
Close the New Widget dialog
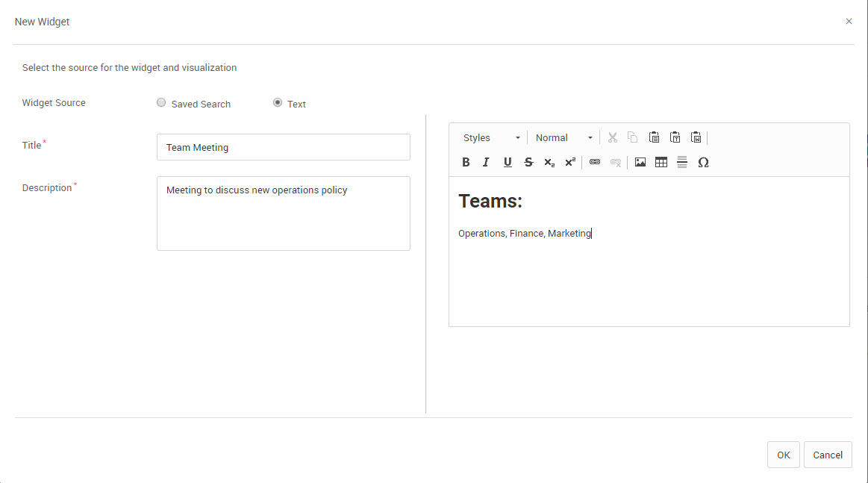pos(849,21)
